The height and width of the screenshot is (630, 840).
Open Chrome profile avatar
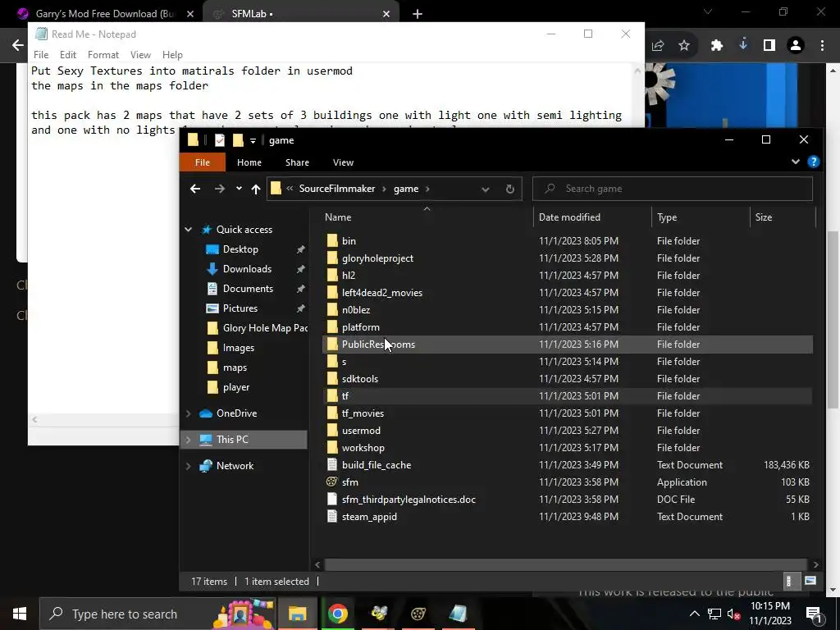(x=796, y=46)
